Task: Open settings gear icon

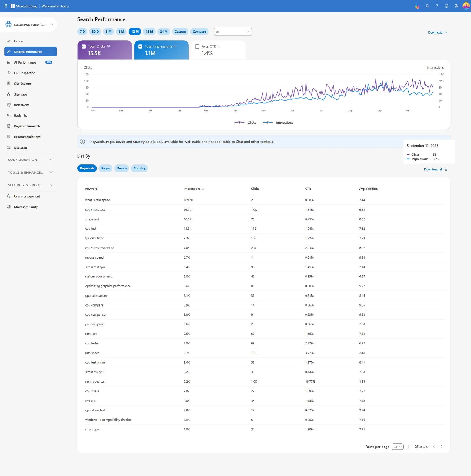Action: (456, 6)
